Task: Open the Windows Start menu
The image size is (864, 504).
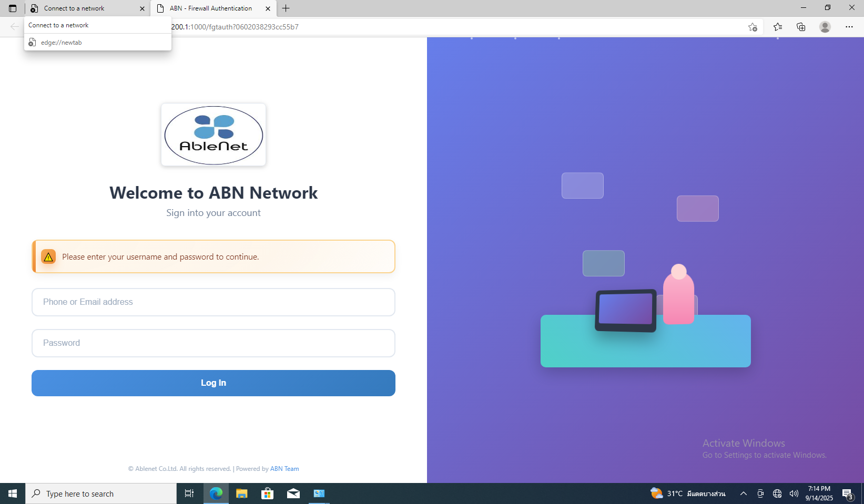Action: click(13, 493)
